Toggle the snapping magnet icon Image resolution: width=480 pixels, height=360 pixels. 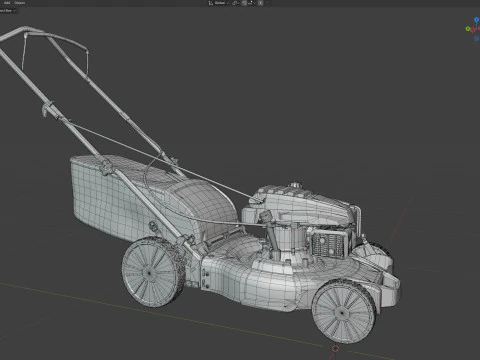[244, 3]
